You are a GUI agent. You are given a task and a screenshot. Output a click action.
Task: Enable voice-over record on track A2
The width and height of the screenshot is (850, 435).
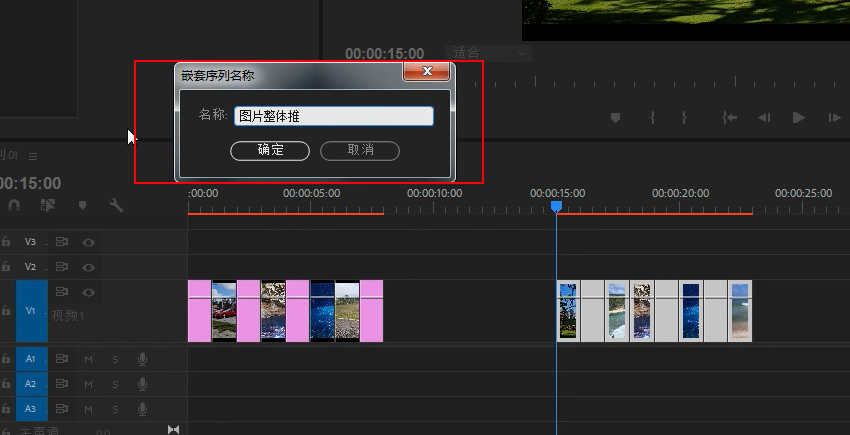pos(143,384)
